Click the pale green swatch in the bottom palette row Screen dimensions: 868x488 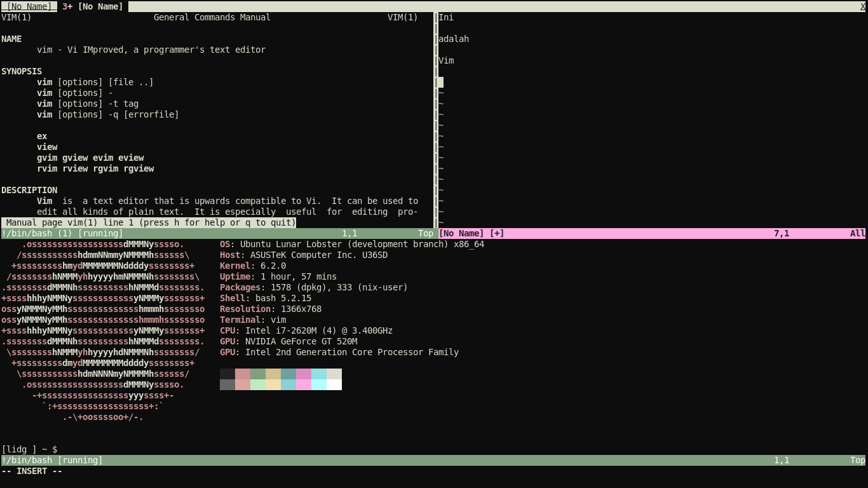(258, 384)
